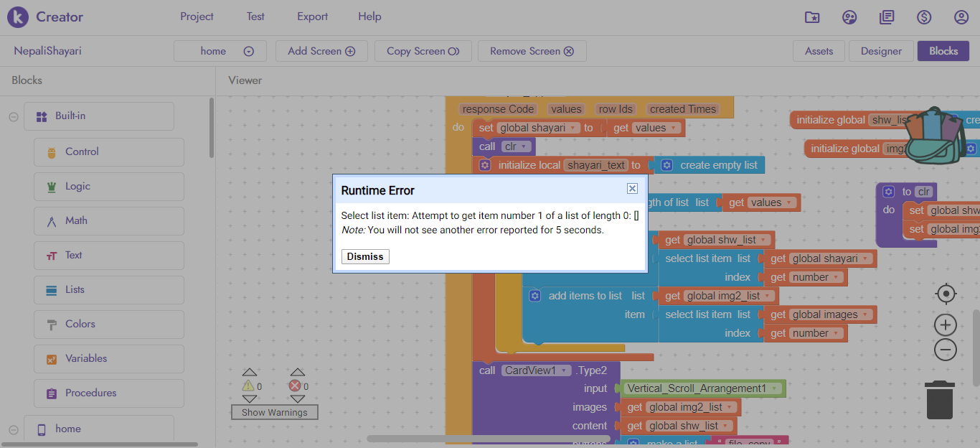The height and width of the screenshot is (448, 980).
Task: Click gear icon on add items to img2_list block
Action: click(x=535, y=296)
